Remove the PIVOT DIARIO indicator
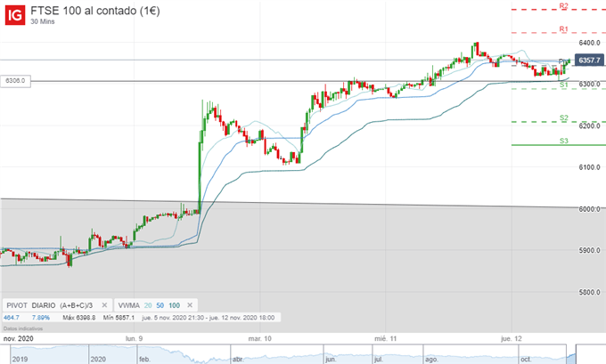Viewport: 606px width, 364px height. 104,305
